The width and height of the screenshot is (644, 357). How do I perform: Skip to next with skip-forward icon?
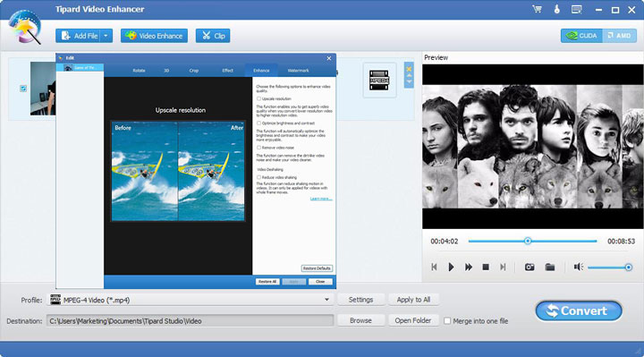tap(503, 267)
